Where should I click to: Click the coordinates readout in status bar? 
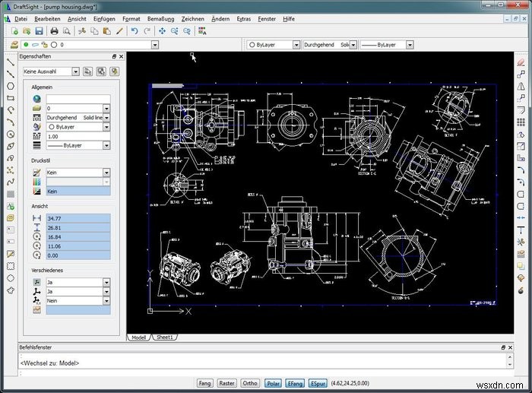coord(350,383)
